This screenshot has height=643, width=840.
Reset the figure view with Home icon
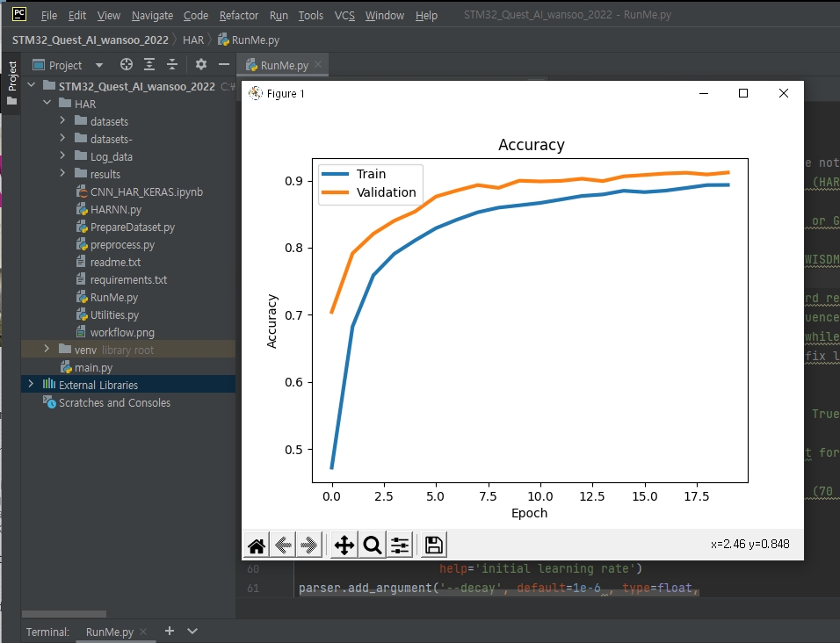[257, 545]
